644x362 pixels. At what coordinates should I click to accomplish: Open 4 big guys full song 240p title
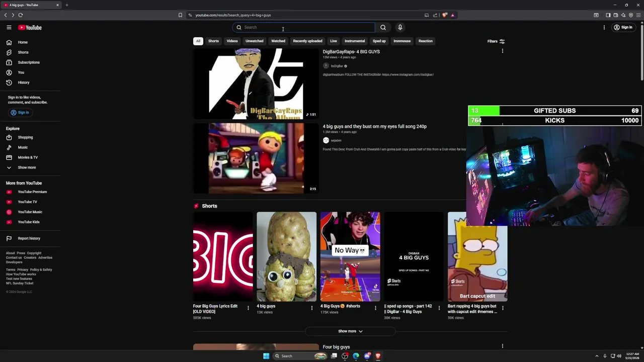[374, 127]
